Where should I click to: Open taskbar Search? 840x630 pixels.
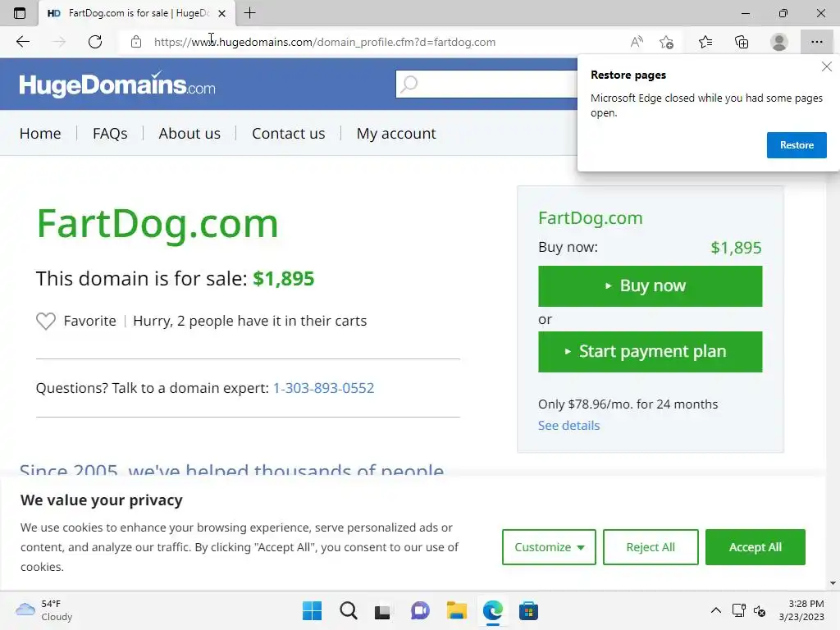point(348,610)
